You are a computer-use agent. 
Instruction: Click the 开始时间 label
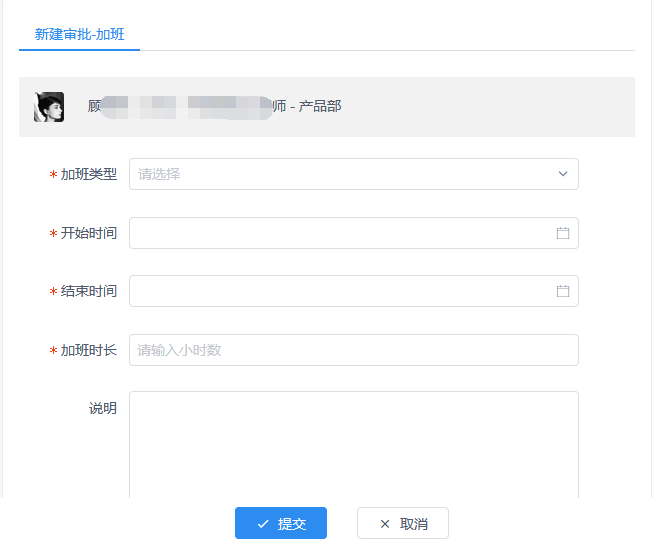click(x=89, y=233)
